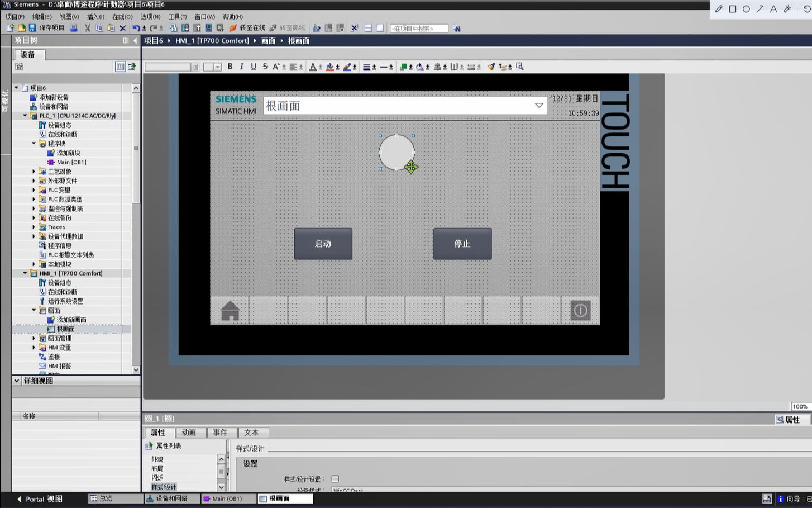812x508 pixels.
Task: Collapse the 详细视图 panel
Action: point(17,381)
